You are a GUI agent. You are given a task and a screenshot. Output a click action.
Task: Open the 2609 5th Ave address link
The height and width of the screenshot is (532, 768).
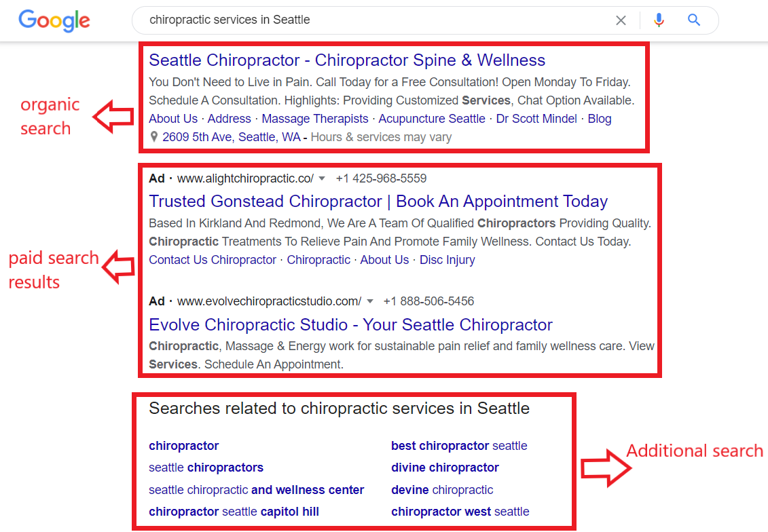click(x=231, y=137)
